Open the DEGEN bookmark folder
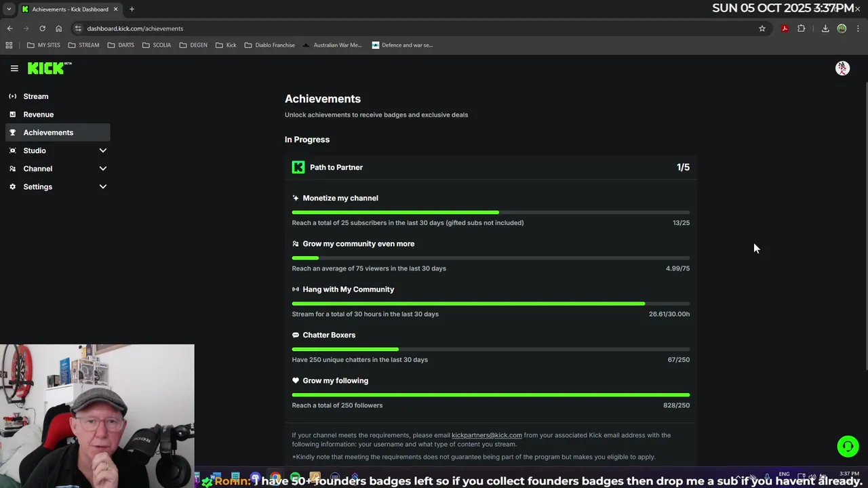 tap(193, 45)
